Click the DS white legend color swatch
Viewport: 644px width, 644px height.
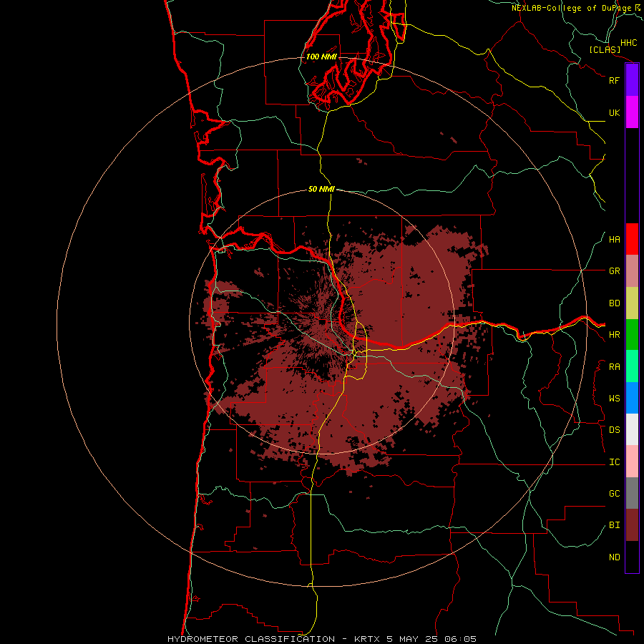coord(632,429)
